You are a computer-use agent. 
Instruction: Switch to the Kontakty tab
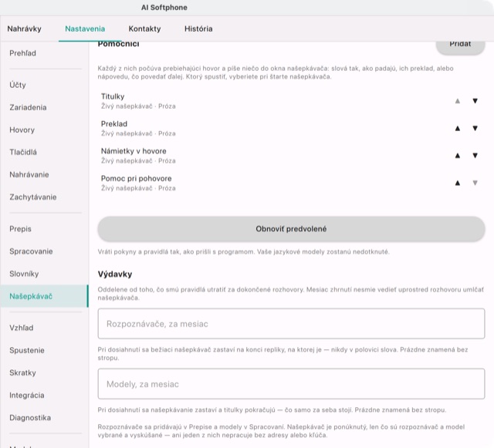tap(144, 29)
